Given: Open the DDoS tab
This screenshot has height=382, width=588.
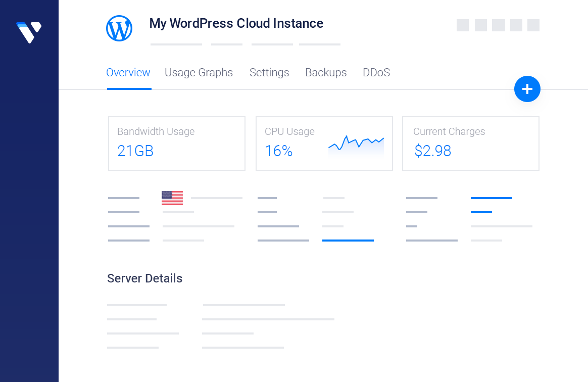Looking at the screenshot, I should (x=376, y=73).
